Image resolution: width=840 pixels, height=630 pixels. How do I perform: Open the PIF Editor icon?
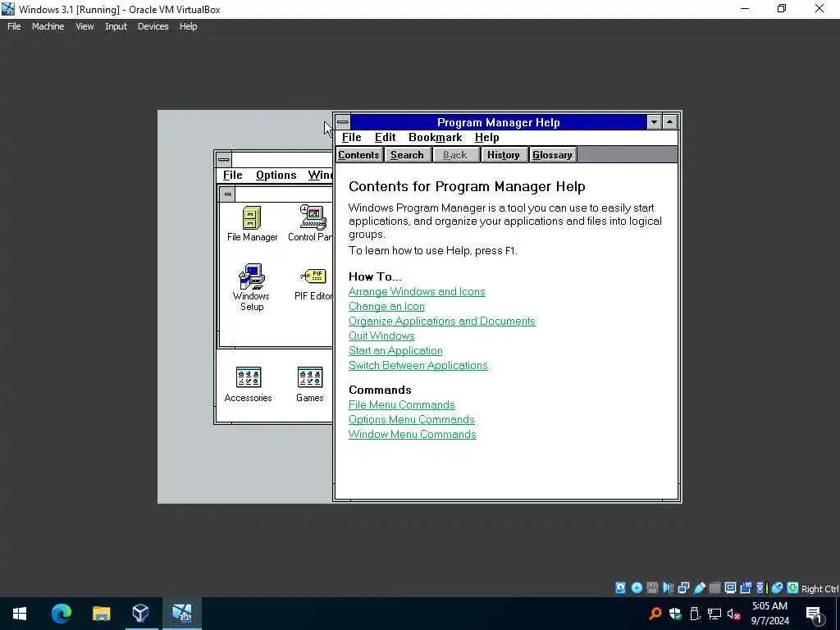pyautogui.click(x=314, y=284)
